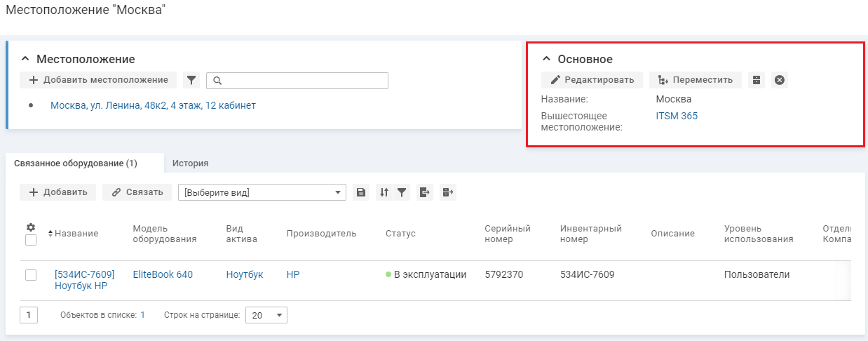Click the save view floppy disk icon
This screenshot has width=868, height=341.
pos(362,192)
